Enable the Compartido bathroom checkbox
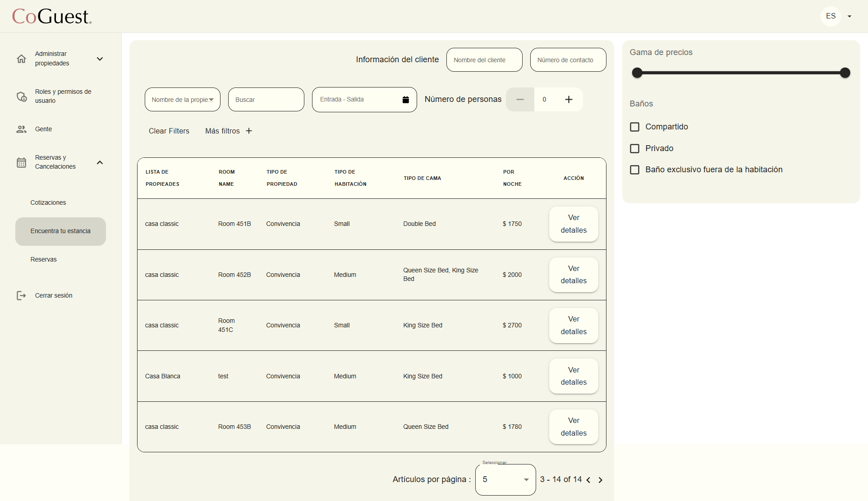Image resolution: width=868 pixels, height=501 pixels. [x=634, y=127]
